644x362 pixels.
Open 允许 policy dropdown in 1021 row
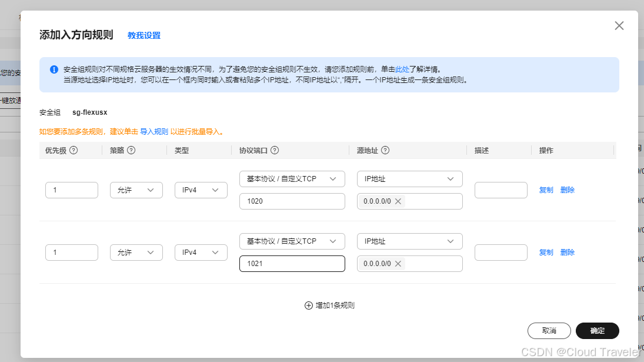[136, 253]
